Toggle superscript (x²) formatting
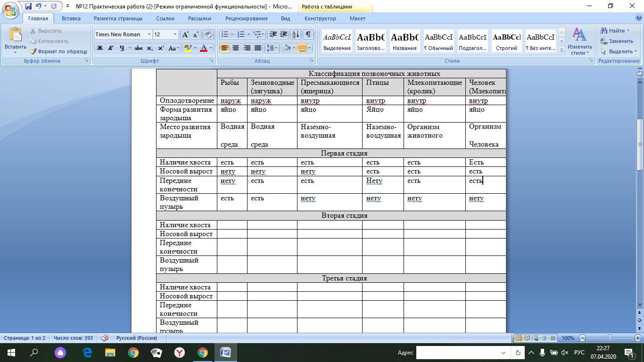The height and width of the screenshot is (362, 644). point(161,48)
